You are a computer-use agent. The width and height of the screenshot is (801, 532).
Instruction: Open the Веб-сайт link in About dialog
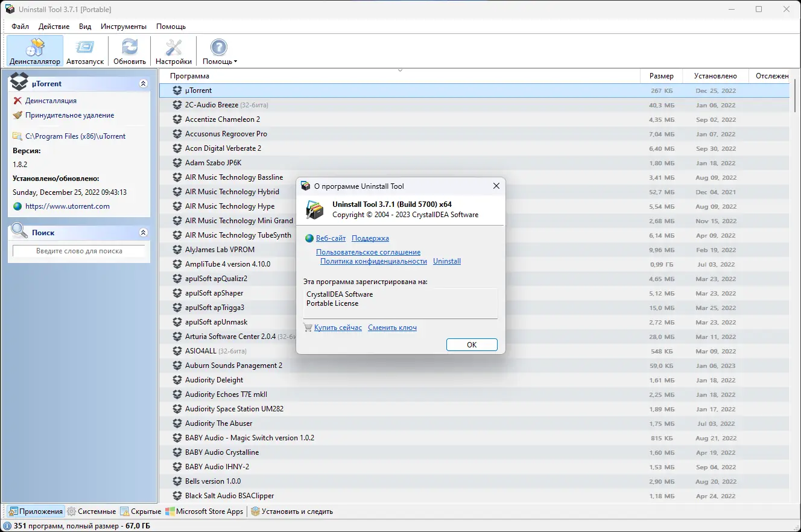(331, 238)
